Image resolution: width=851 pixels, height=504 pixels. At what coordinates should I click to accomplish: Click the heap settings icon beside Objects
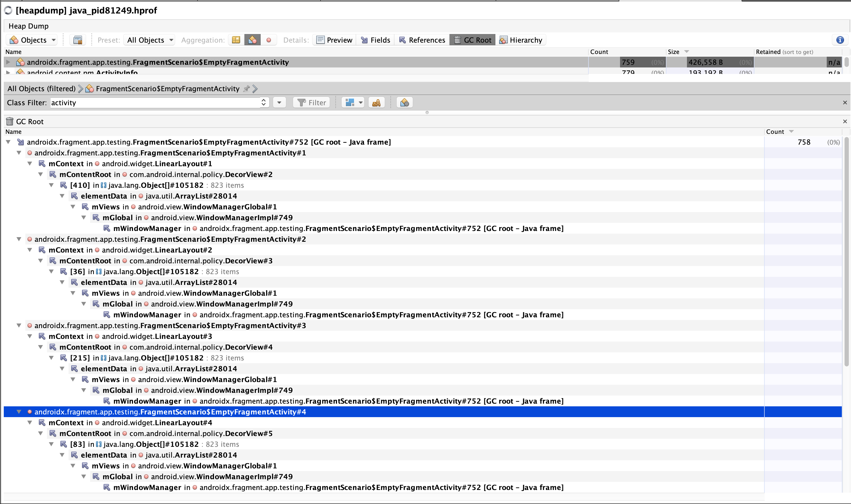pos(78,39)
